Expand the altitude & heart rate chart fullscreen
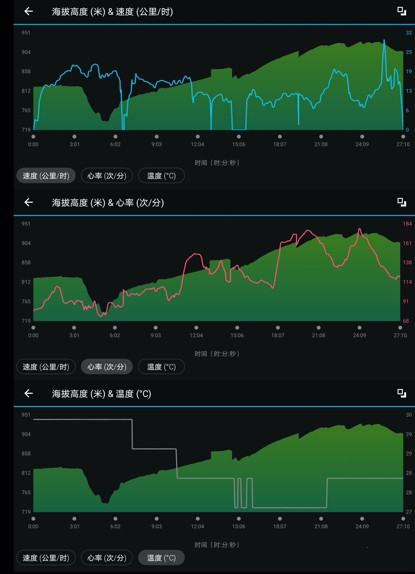The width and height of the screenshot is (415, 574). click(401, 202)
